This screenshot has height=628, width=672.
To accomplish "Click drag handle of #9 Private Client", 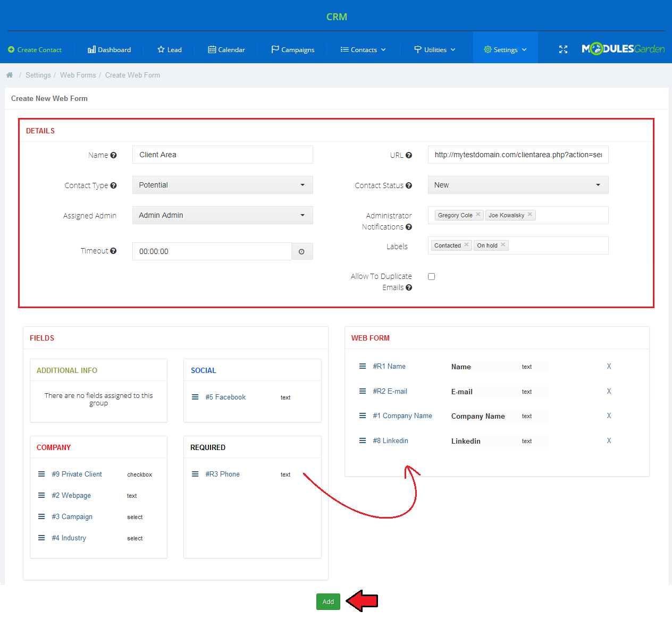I will (41, 474).
